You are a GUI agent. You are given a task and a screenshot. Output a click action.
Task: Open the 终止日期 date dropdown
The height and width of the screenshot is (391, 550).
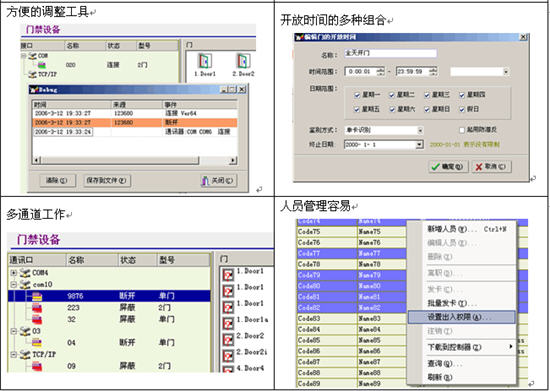point(419,144)
